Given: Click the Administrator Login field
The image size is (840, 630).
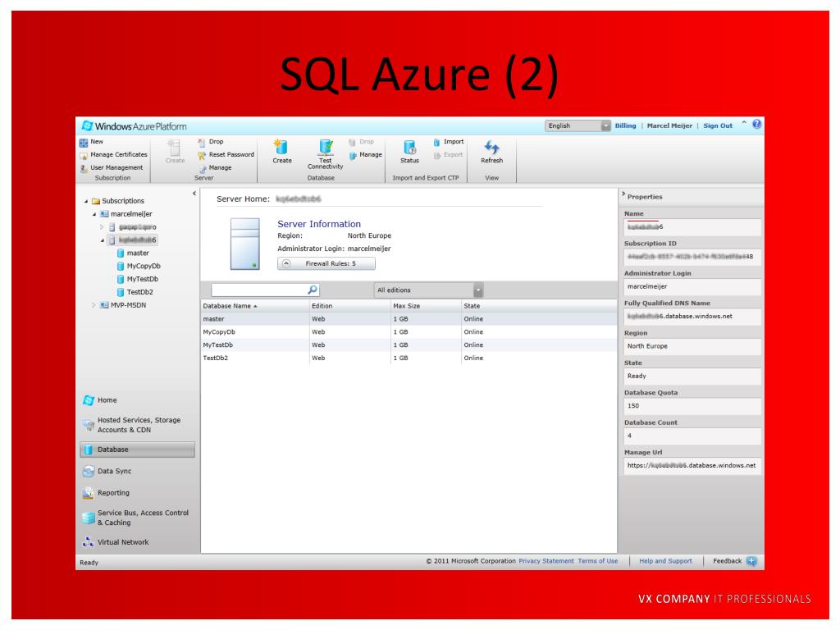Looking at the screenshot, I should click(x=692, y=286).
